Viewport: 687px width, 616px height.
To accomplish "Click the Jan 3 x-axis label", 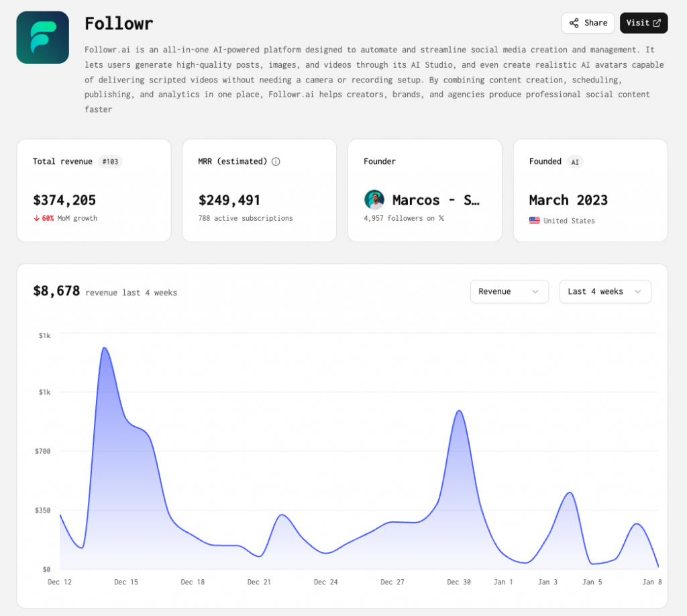I will pyautogui.click(x=547, y=582).
